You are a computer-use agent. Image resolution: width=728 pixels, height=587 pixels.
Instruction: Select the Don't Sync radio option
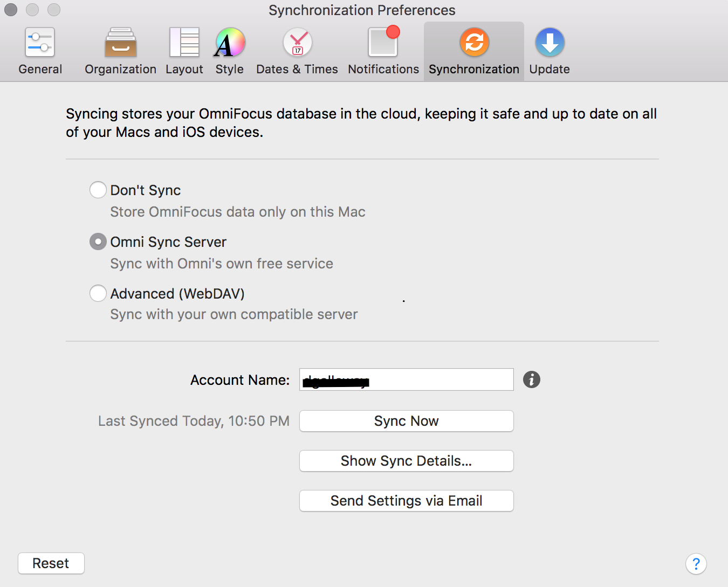pyautogui.click(x=98, y=190)
